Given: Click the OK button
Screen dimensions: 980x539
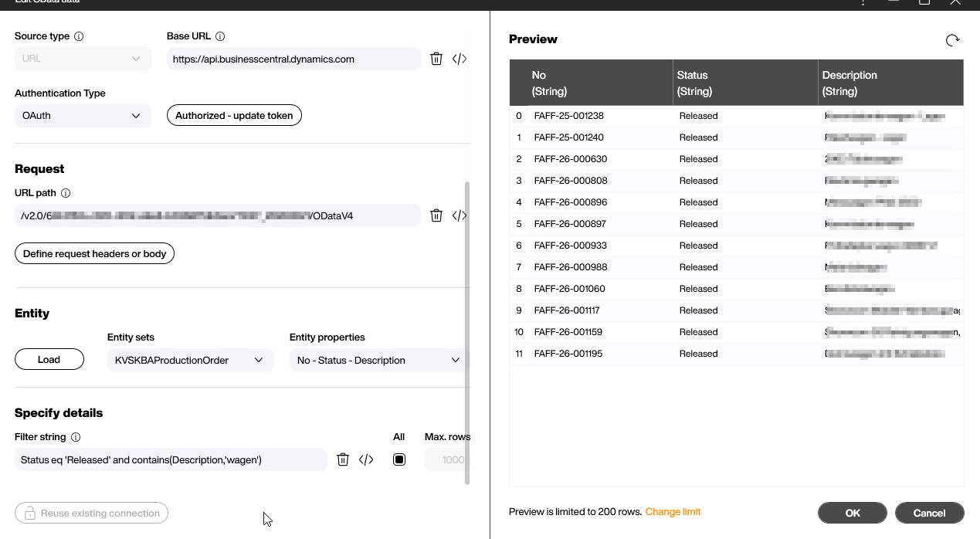Looking at the screenshot, I should (x=853, y=513).
